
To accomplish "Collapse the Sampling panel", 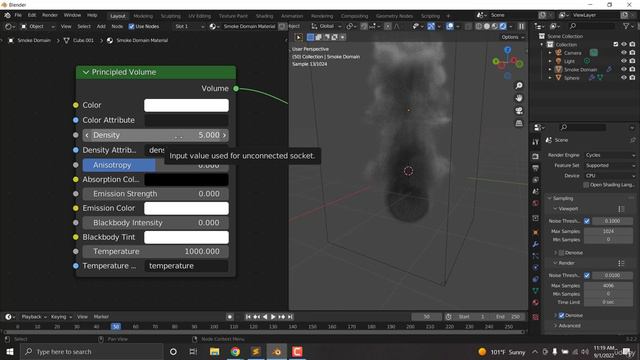I will pos(550,198).
